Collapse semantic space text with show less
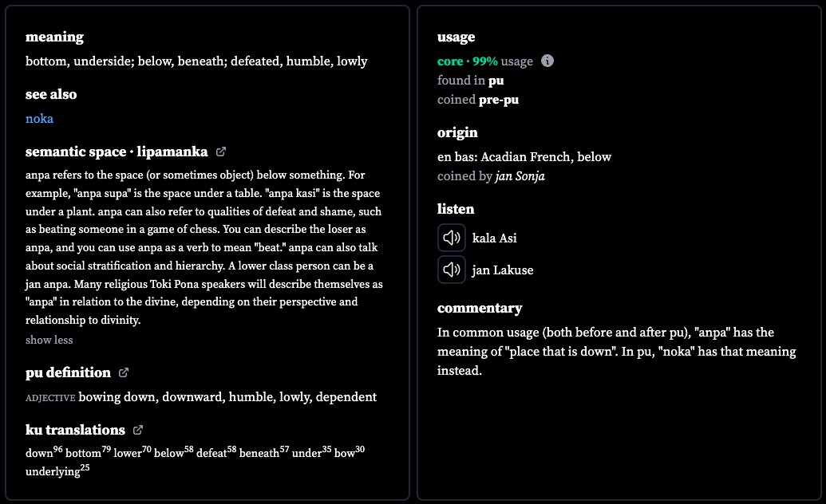 [49, 340]
